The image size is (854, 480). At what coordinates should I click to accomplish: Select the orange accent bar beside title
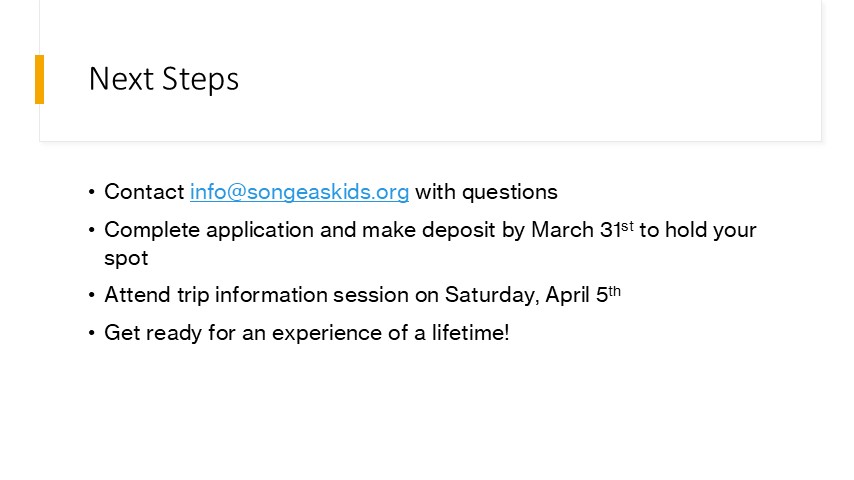pos(39,79)
